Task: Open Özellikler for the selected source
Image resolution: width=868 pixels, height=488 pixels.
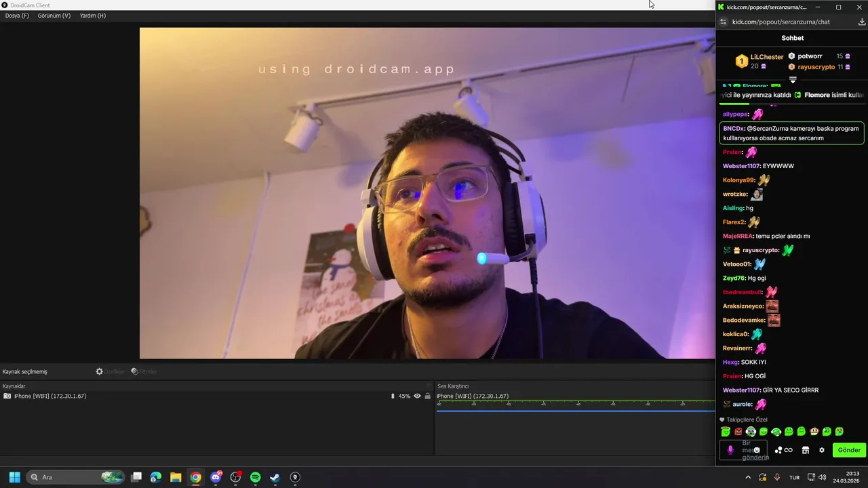Action: tap(110, 371)
